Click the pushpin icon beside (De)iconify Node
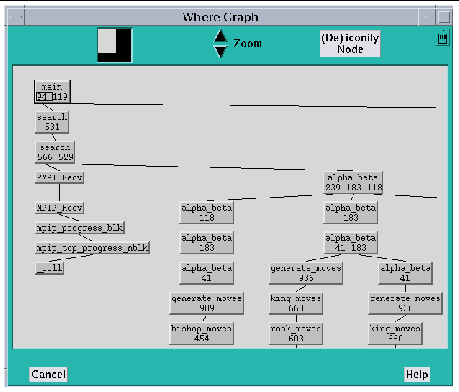459x392 pixels. pos(442,38)
